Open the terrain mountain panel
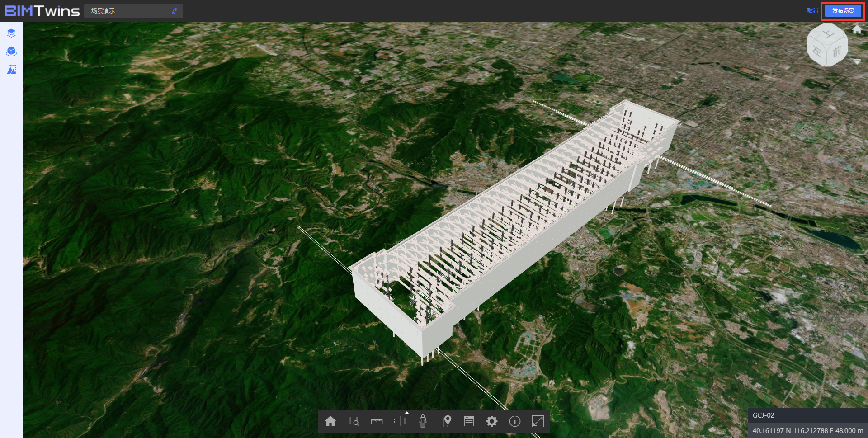The height and width of the screenshot is (438, 868). click(x=11, y=69)
